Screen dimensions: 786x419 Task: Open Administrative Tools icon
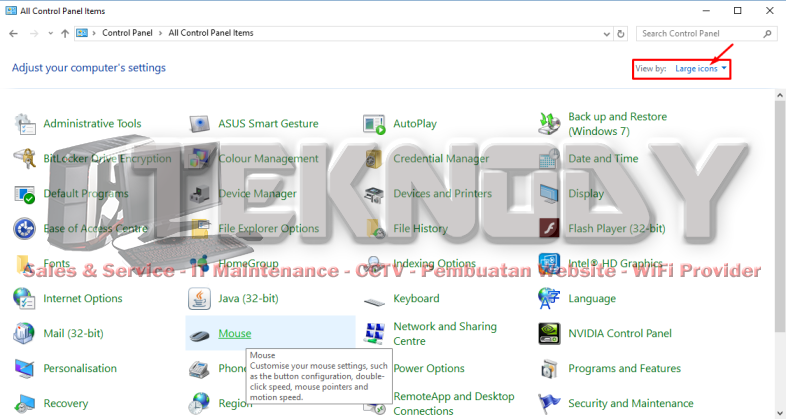(x=24, y=124)
